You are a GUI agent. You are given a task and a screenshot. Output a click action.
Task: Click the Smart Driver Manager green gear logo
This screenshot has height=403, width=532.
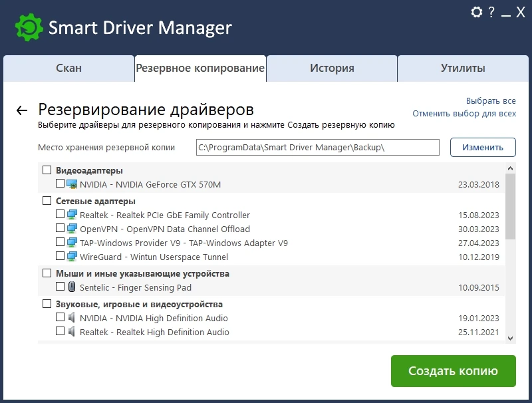pos(29,27)
